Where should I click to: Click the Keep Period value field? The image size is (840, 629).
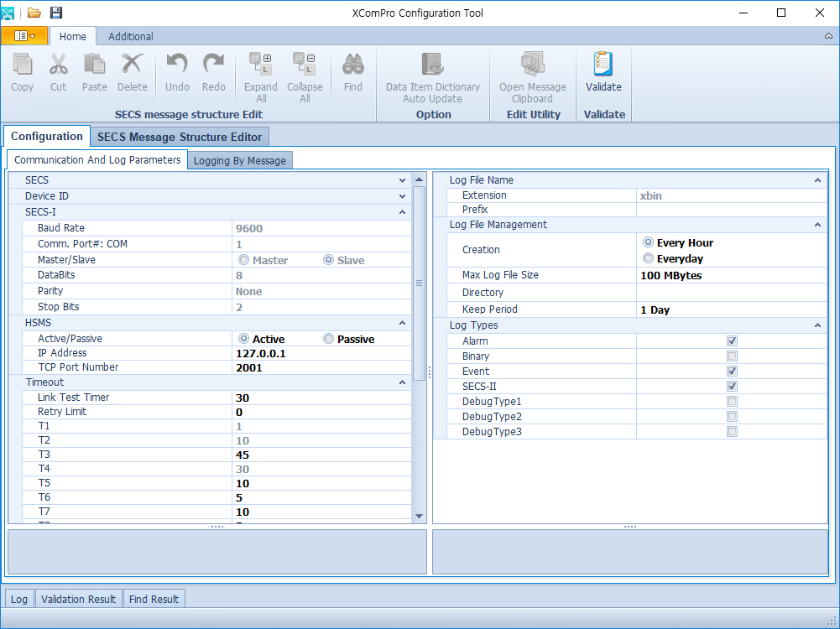coord(731,310)
